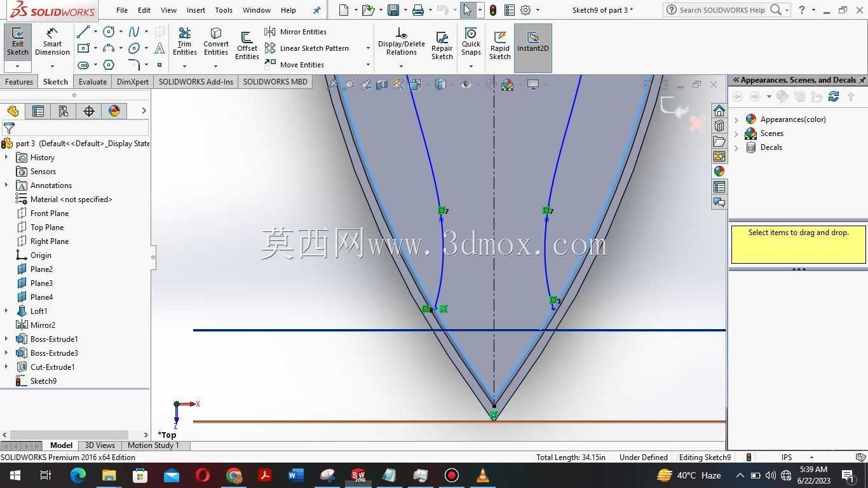The image size is (868, 488).
Task: Expand the Cut-Extrude1 feature node
Action: click(x=6, y=367)
